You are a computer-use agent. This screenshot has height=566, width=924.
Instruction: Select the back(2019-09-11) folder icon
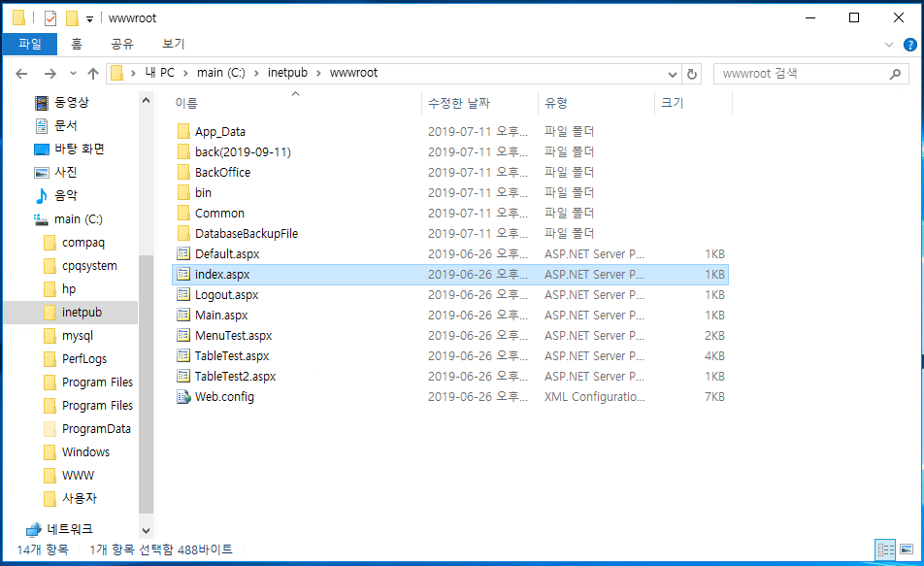click(183, 151)
